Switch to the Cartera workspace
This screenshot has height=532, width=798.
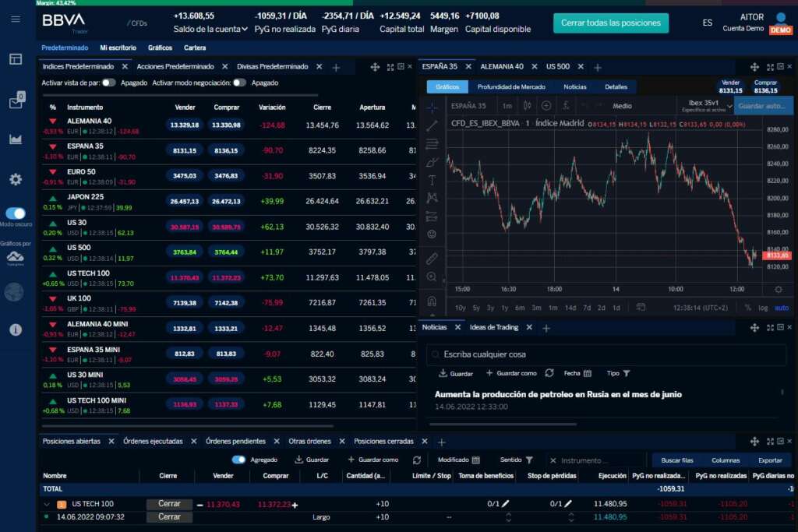(x=195, y=48)
